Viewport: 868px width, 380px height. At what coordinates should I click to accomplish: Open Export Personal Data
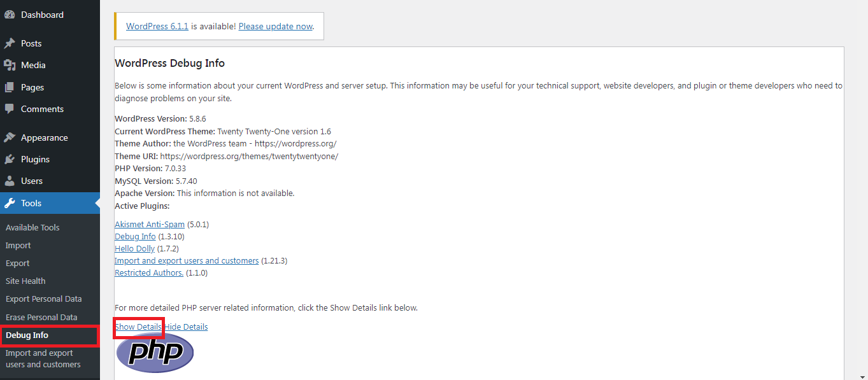pyautogui.click(x=44, y=299)
